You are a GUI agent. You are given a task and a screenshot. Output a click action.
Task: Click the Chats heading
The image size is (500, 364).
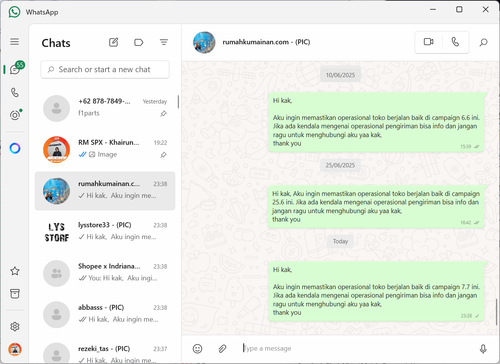click(56, 43)
